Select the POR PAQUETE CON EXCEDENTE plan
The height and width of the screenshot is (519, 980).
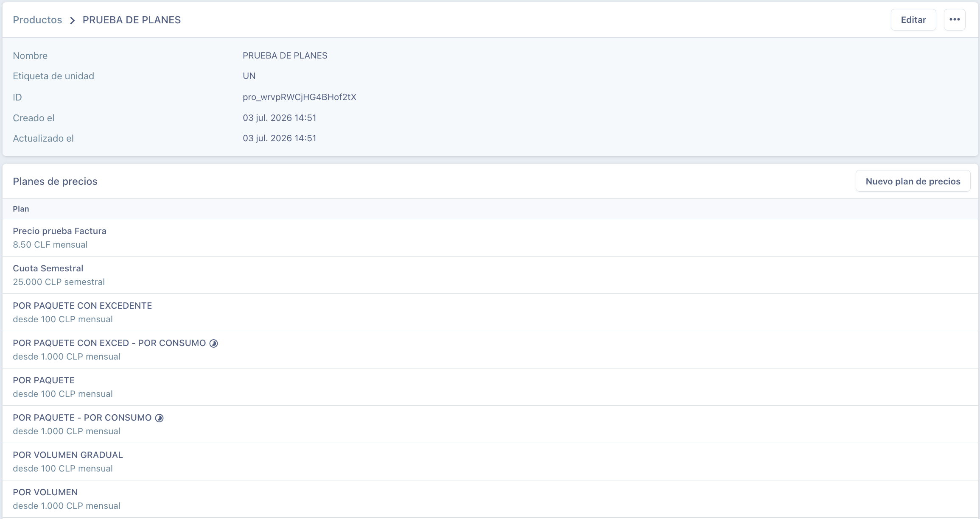coord(490,312)
